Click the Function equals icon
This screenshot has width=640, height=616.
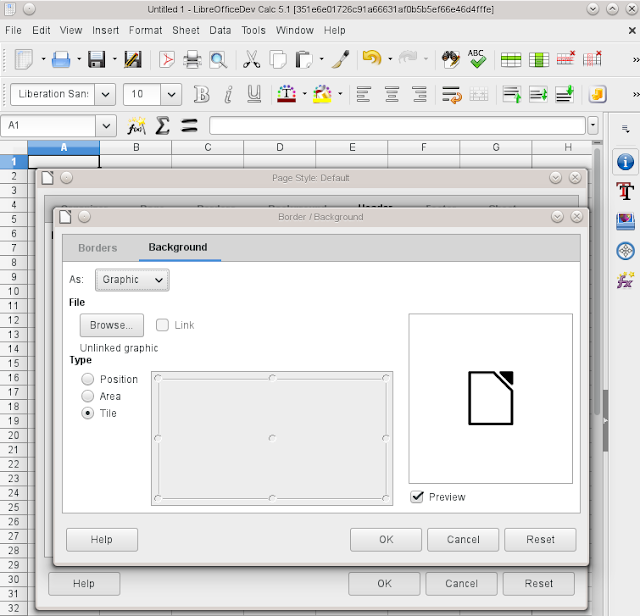tap(189, 126)
